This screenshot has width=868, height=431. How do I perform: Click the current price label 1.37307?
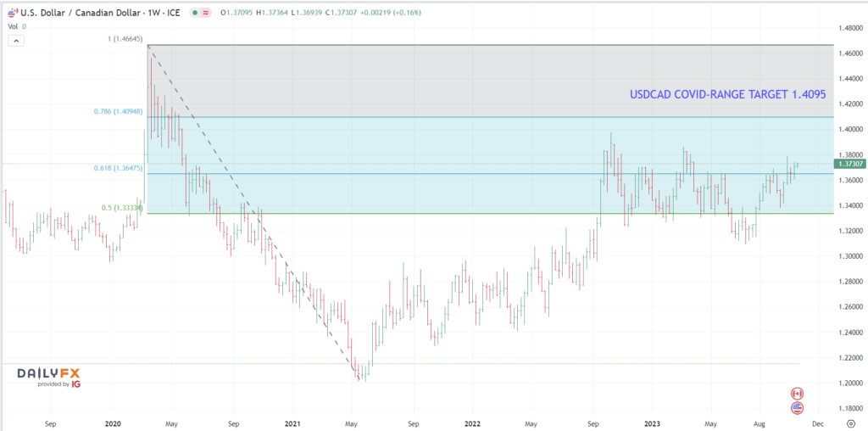[x=849, y=163]
